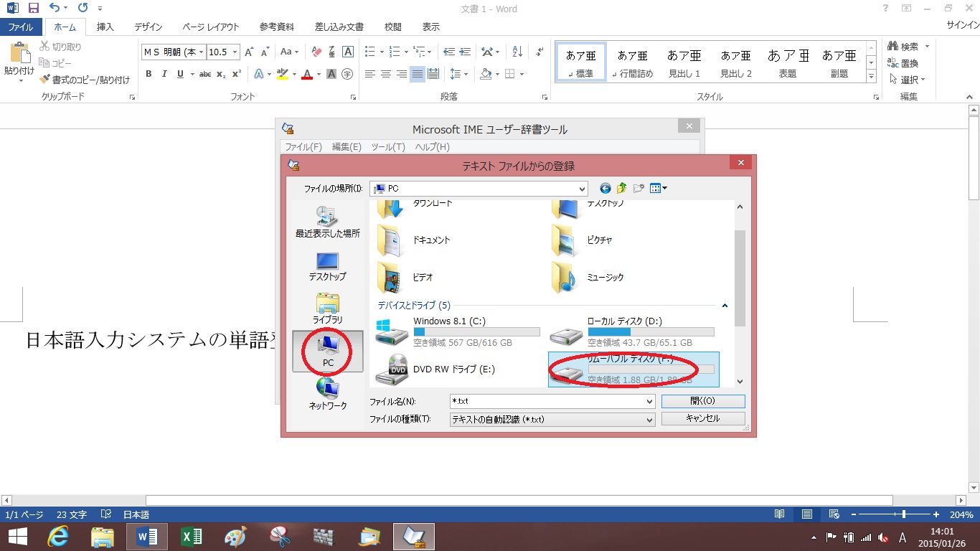Open Edit menu in IME dictionary tool
This screenshot has height=551, width=980.
tap(347, 146)
